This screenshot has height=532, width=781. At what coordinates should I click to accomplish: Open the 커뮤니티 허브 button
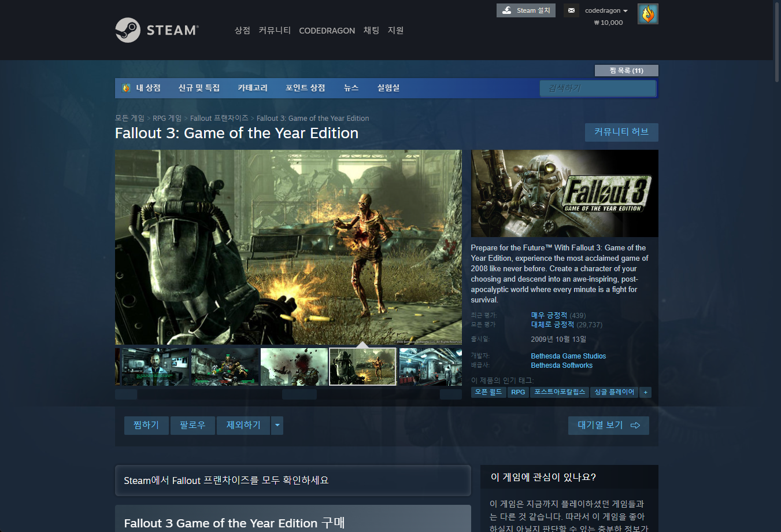pyautogui.click(x=621, y=132)
